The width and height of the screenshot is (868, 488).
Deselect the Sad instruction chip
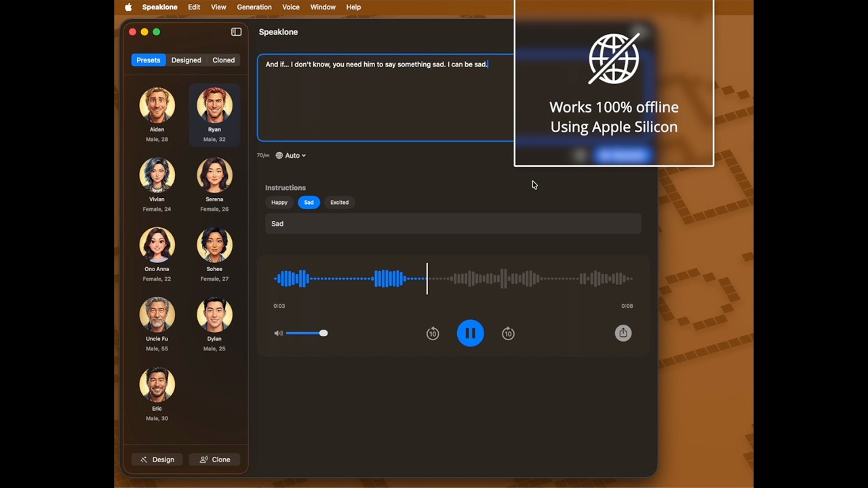point(309,202)
